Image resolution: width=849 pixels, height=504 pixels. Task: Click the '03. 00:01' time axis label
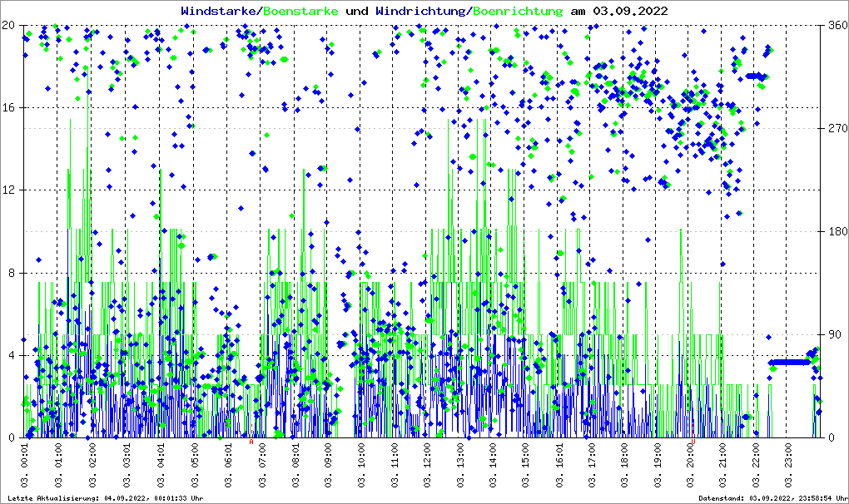coord(25,467)
